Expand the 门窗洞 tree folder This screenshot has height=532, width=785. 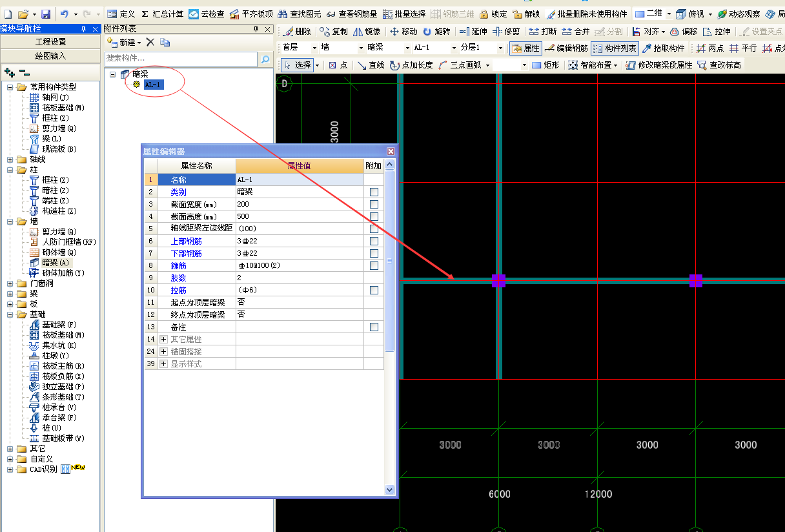click(x=10, y=283)
